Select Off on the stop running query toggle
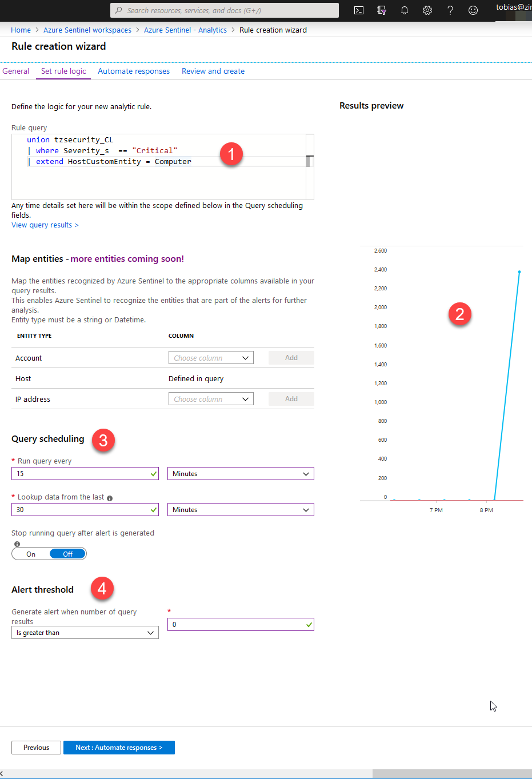Screen dimensions: 532x779 click(x=67, y=554)
